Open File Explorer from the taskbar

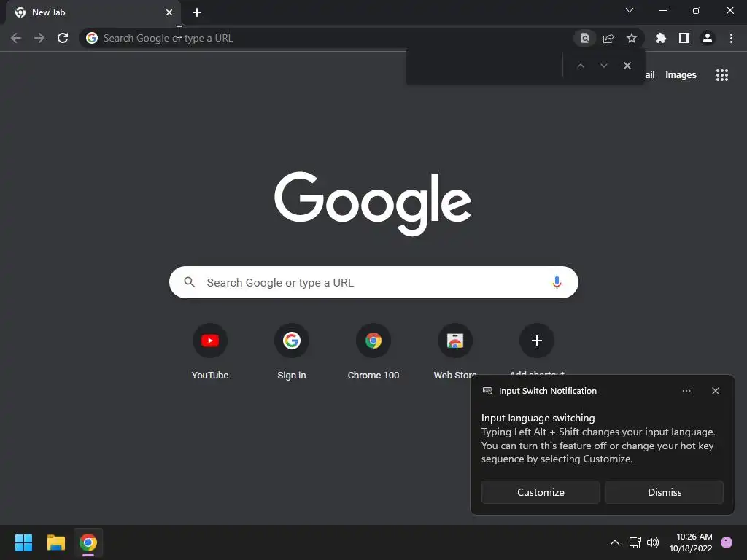tap(55, 542)
